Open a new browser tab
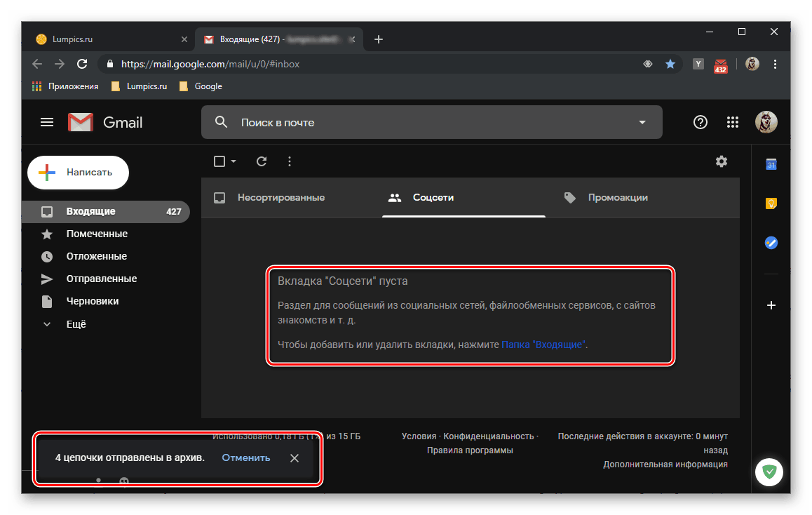 pyautogui.click(x=379, y=39)
